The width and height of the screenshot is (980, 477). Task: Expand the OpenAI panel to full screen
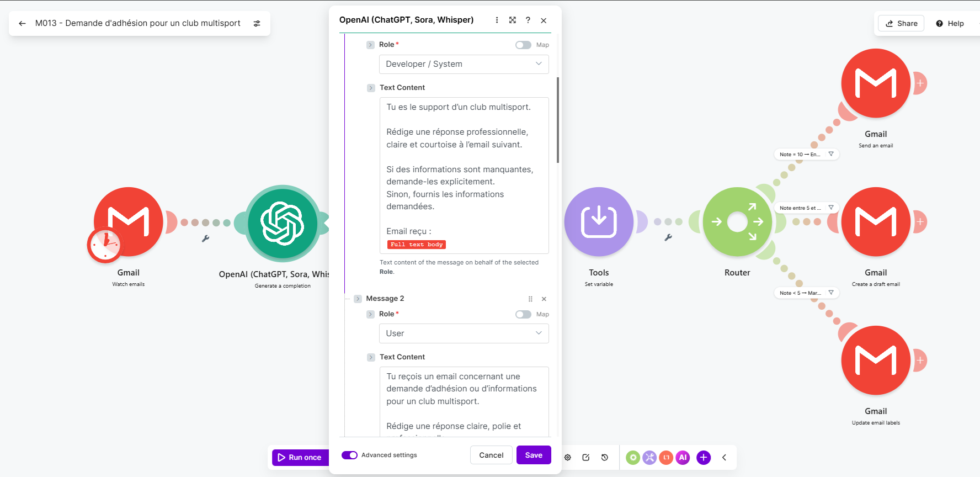[513, 20]
